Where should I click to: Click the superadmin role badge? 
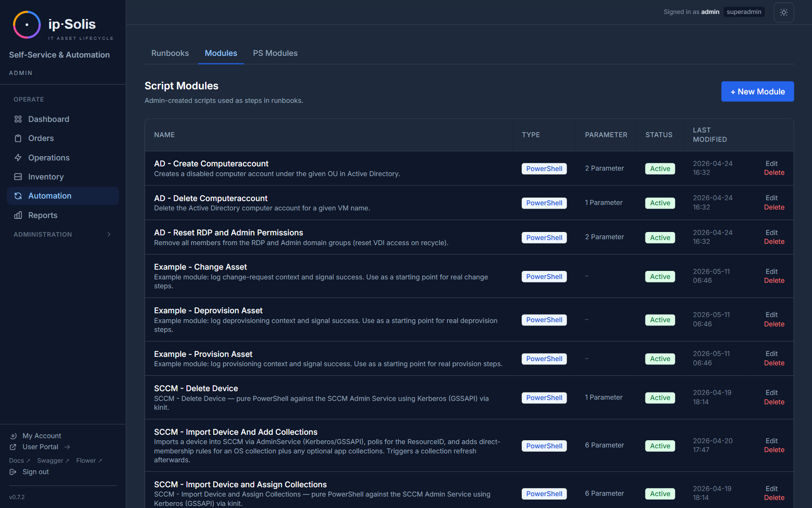pyautogui.click(x=744, y=12)
